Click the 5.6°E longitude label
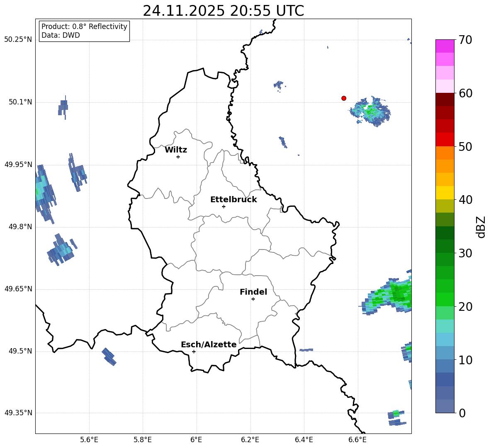Screen dimensions: 491x448 (x=89, y=440)
